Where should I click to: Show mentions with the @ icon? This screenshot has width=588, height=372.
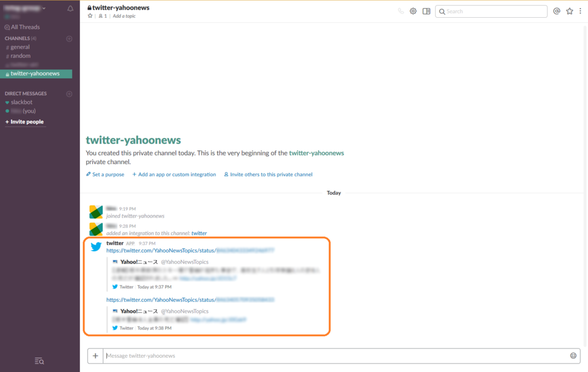(x=557, y=11)
